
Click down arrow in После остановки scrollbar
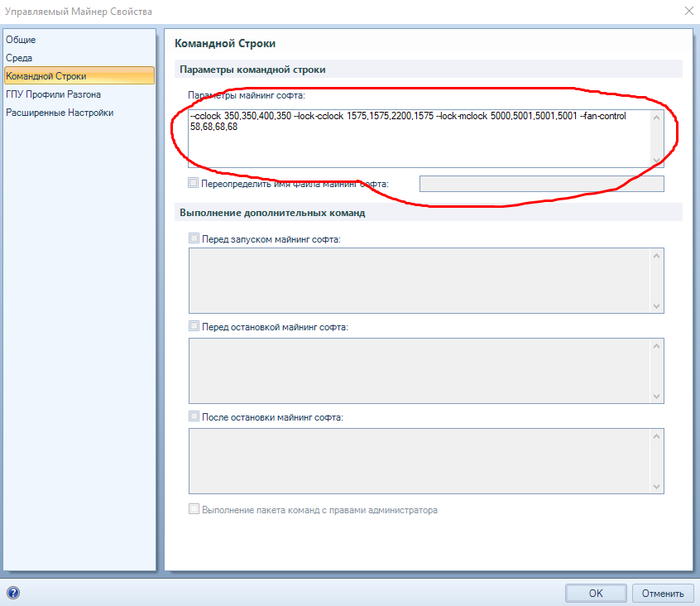click(656, 486)
